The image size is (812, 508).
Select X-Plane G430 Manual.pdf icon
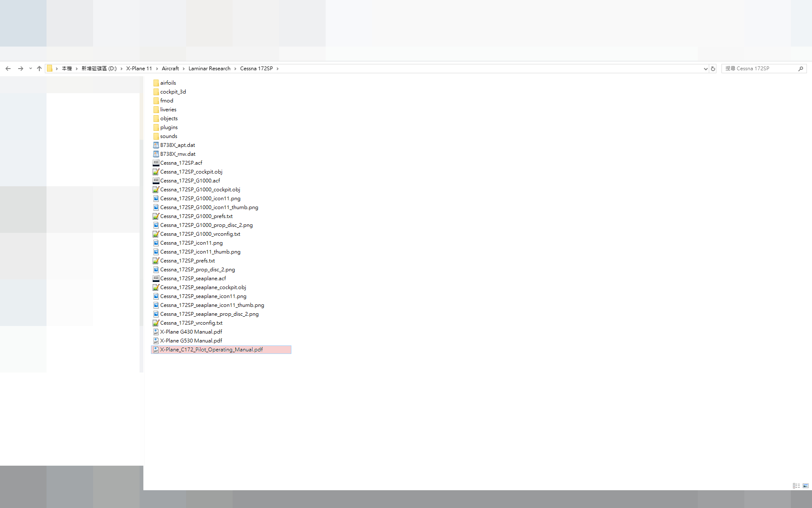156,332
